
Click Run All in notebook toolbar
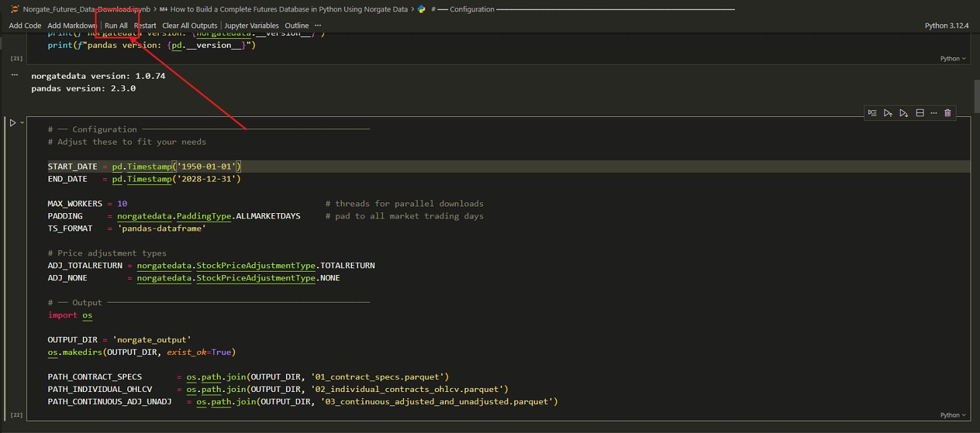pos(116,26)
